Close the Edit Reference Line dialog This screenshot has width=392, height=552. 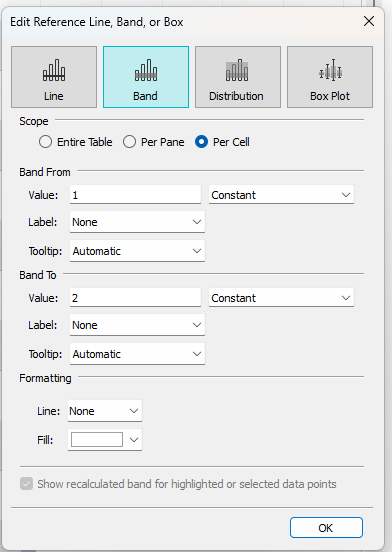pyautogui.click(x=369, y=21)
